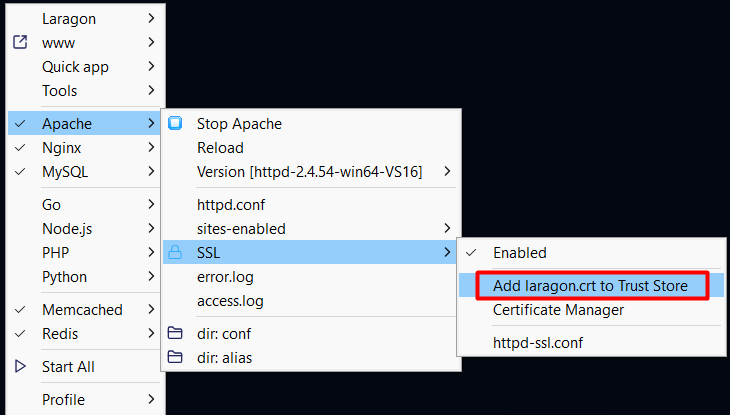Expand the Apache Version submenu arrow
This screenshot has width=730, height=415.
coord(447,172)
